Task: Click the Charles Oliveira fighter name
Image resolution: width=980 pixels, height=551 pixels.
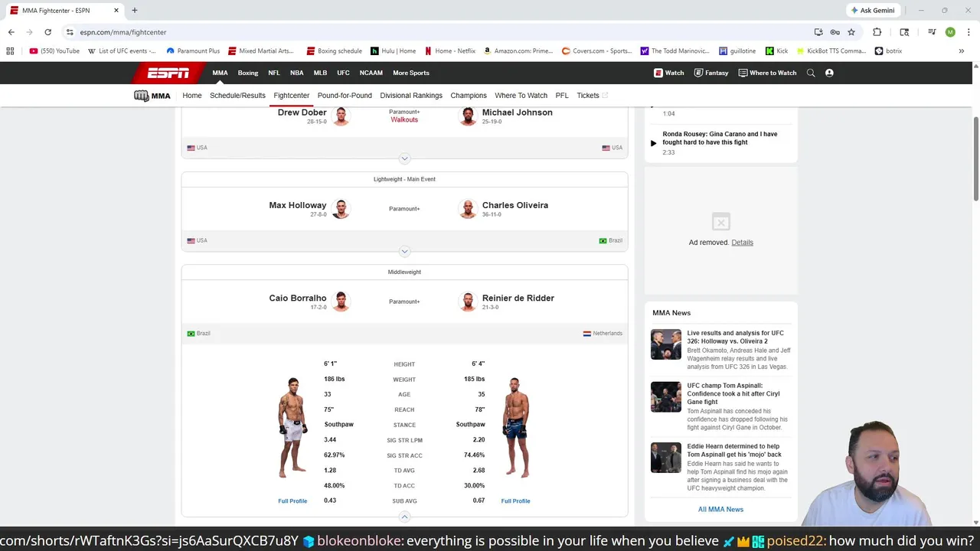Action: coord(515,205)
